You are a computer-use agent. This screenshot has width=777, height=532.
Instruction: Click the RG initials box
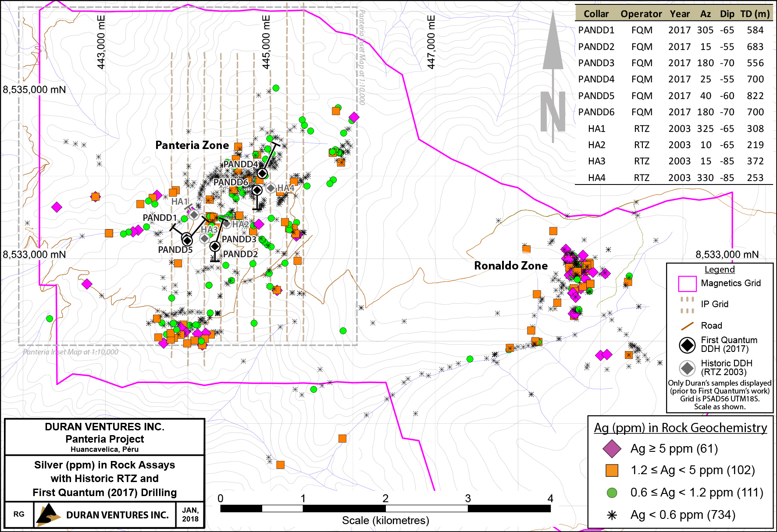point(19,514)
